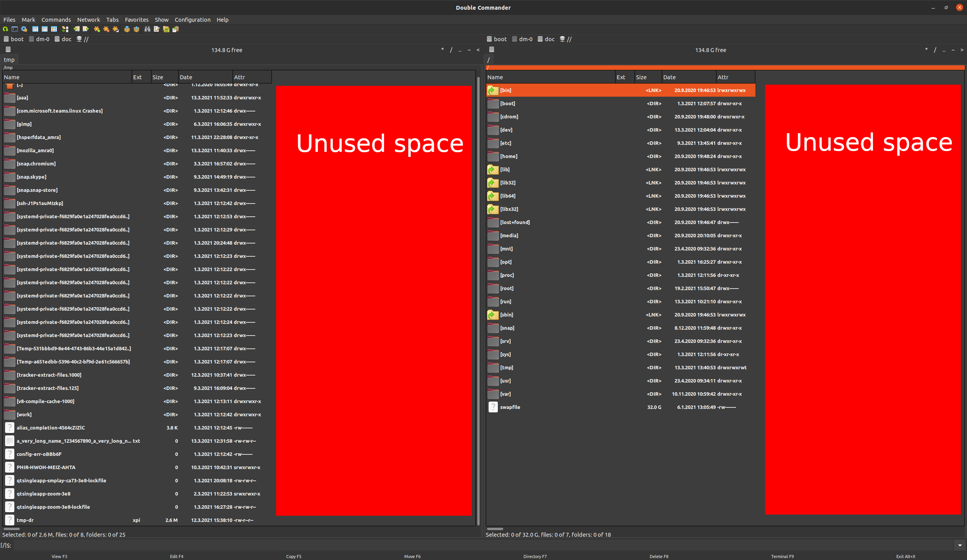Viewport: 967px width, 560px height.
Task: Select the tmp tab in the left panel
Action: (9, 60)
